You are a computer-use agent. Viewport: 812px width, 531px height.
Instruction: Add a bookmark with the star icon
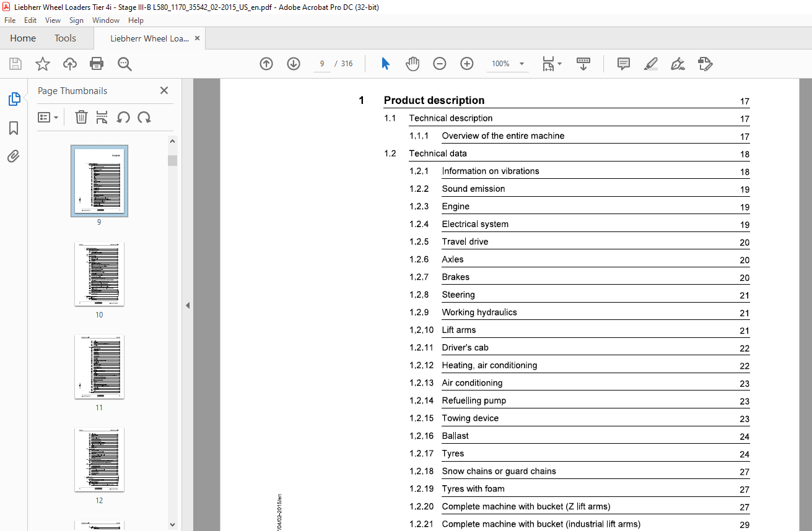click(x=42, y=64)
